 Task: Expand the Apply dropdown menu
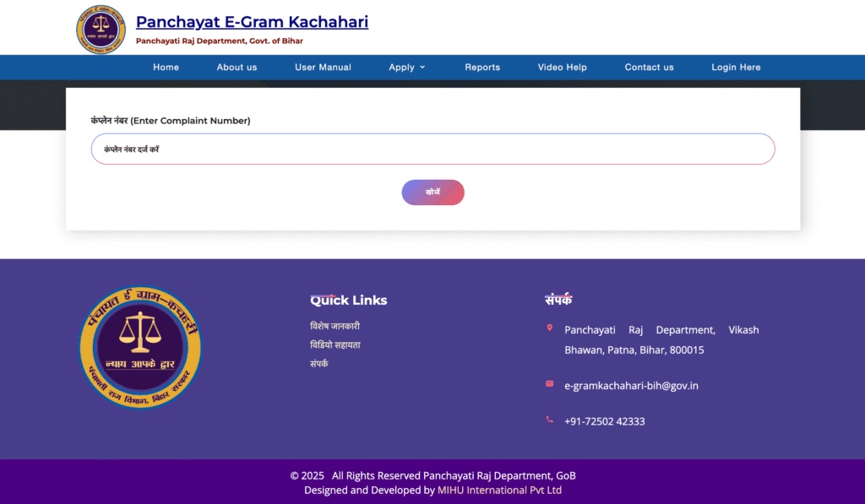(407, 68)
